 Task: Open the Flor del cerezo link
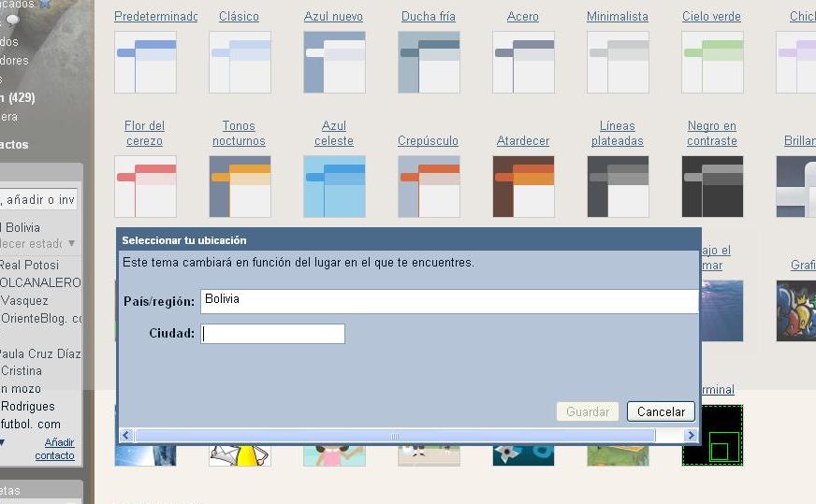click(x=144, y=133)
